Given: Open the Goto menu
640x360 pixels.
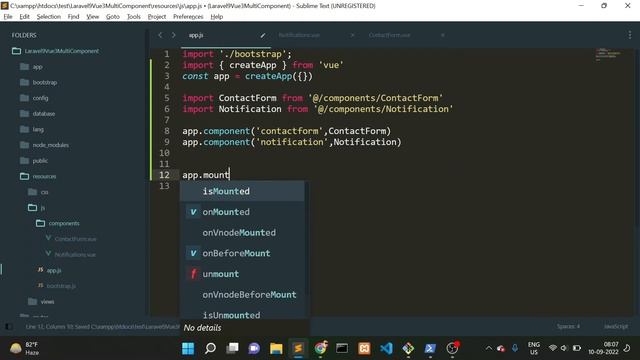Looking at the screenshot, I should click(113, 17).
